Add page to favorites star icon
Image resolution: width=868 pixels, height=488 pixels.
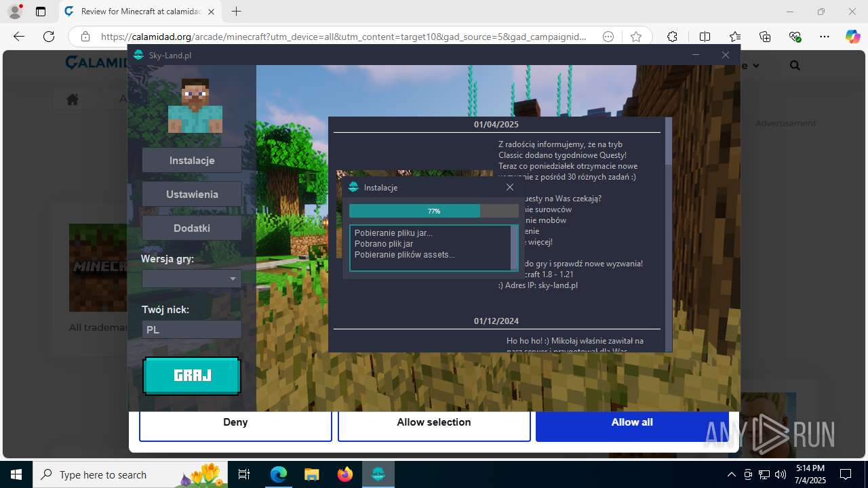[635, 37]
